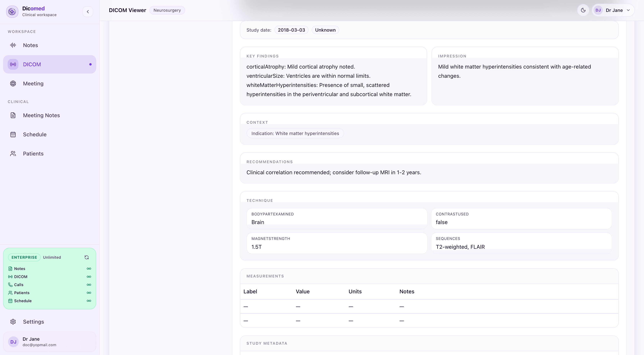Click the Notes waveform icon

coord(13,45)
